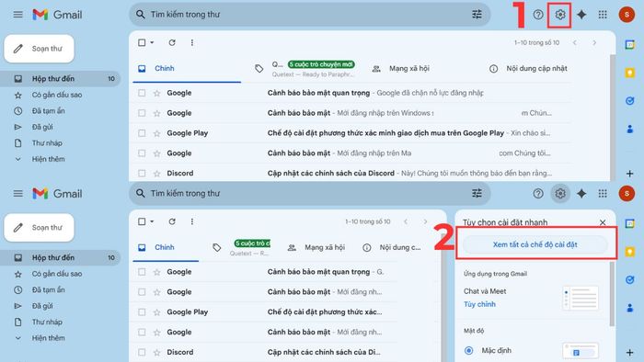Show search options in bottom Gmail window
This screenshot has width=644, height=362.
pos(477,194)
